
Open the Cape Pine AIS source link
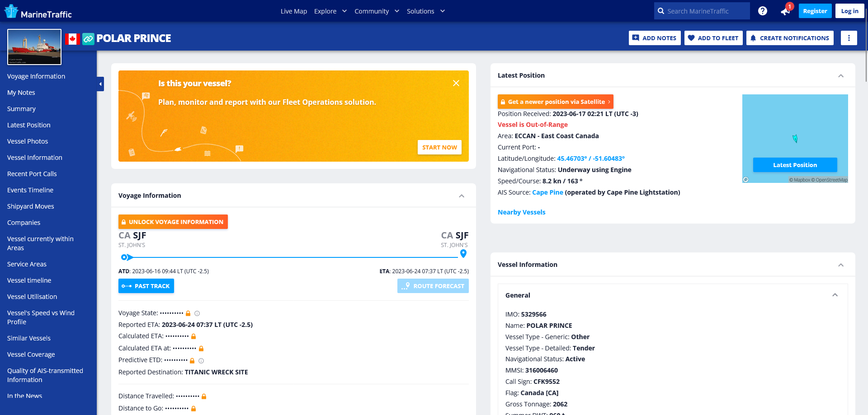pyautogui.click(x=547, y=192)
